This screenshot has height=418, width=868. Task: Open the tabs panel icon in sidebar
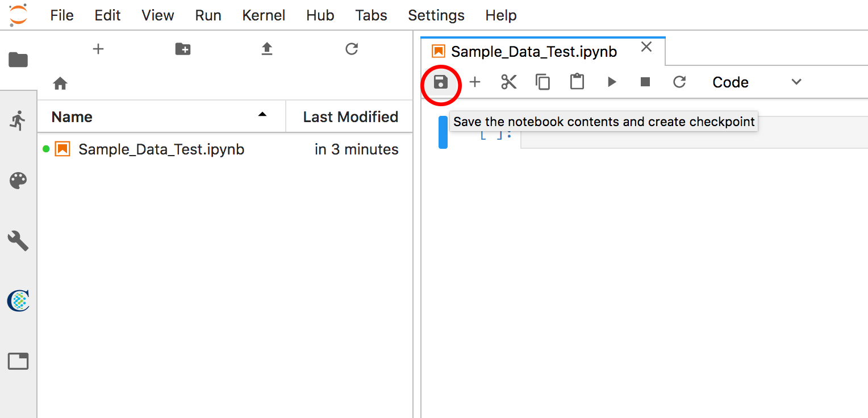[18, 361]
